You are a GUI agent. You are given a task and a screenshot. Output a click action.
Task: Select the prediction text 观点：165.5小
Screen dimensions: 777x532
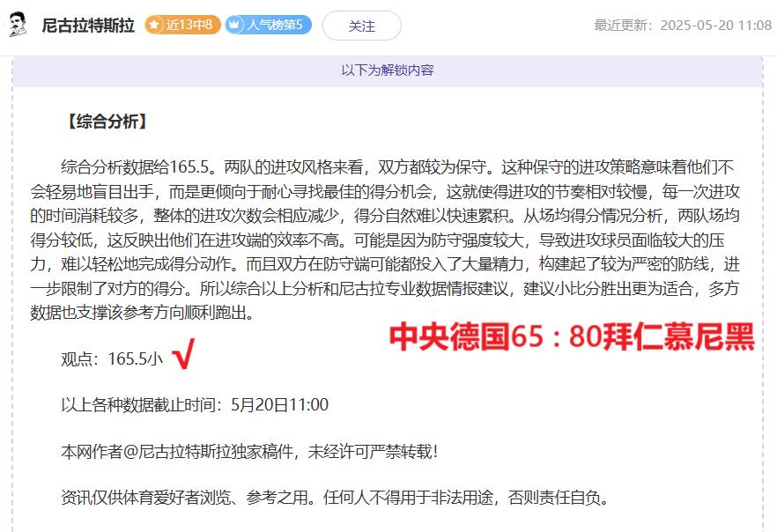point(112,358)
